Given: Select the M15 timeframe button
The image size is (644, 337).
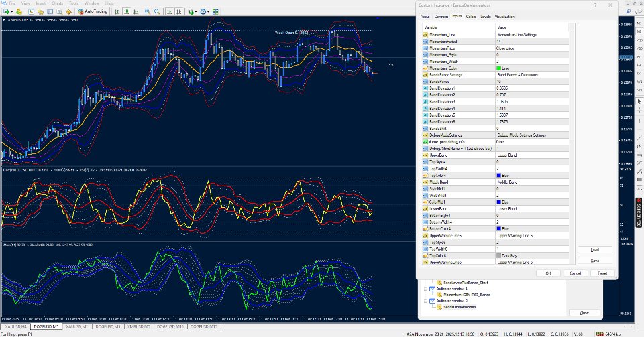Looking at the screenshot, I should coord(639,40).
